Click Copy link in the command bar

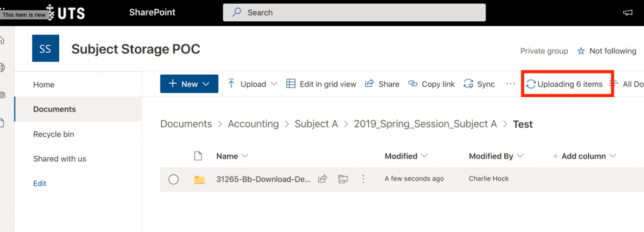tap(431, 84)
